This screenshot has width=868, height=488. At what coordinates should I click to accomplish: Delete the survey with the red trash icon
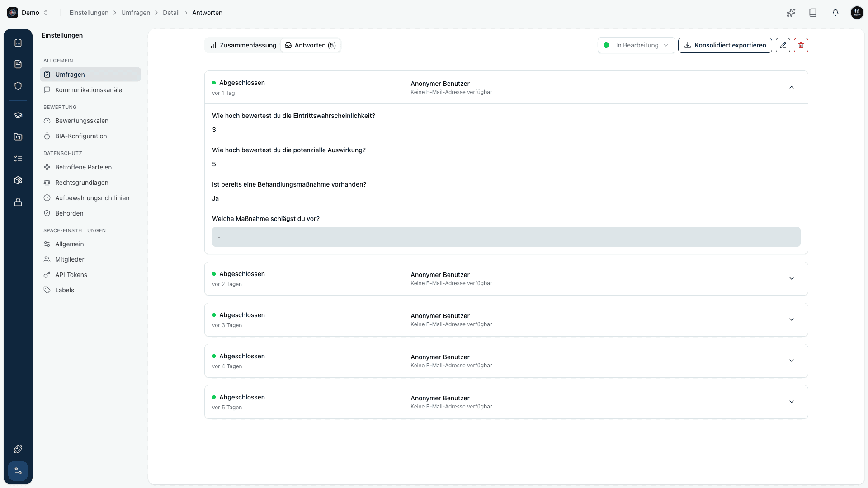pyautogui.click(x=801, y=45)
